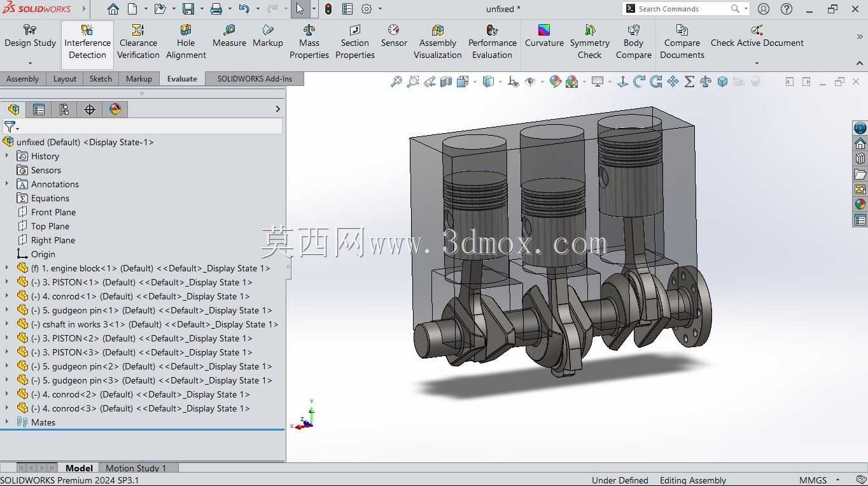Undo the last action

click(x=244, y=9)
